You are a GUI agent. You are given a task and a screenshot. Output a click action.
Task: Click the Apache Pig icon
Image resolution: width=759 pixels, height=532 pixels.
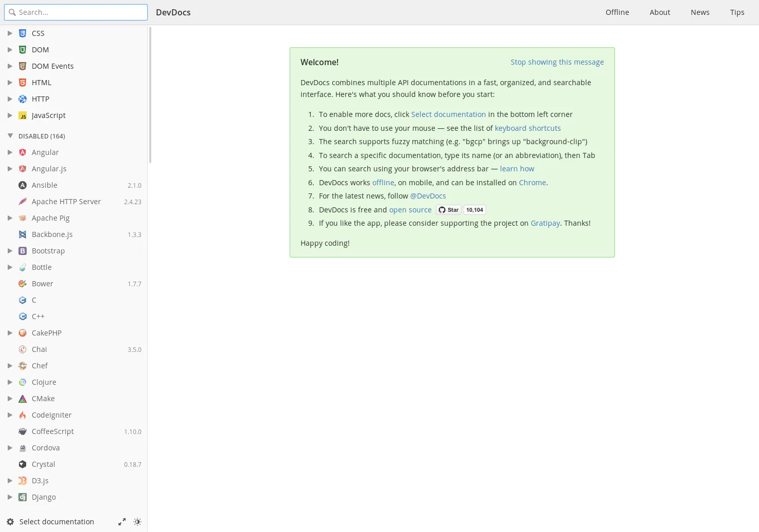[23, 218]
